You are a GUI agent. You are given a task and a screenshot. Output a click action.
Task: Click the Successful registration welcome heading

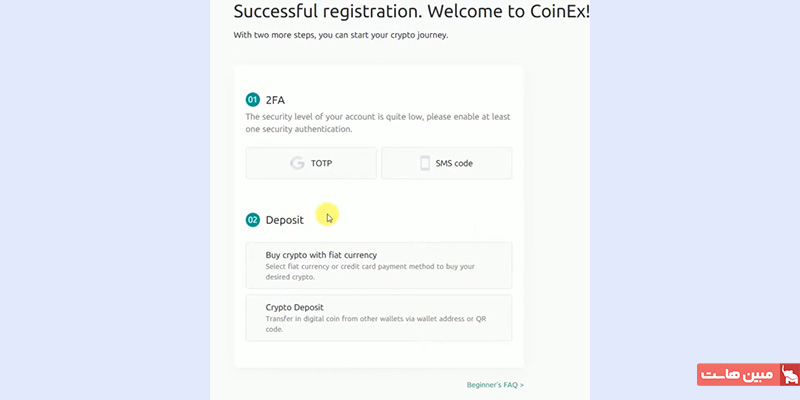411,12
